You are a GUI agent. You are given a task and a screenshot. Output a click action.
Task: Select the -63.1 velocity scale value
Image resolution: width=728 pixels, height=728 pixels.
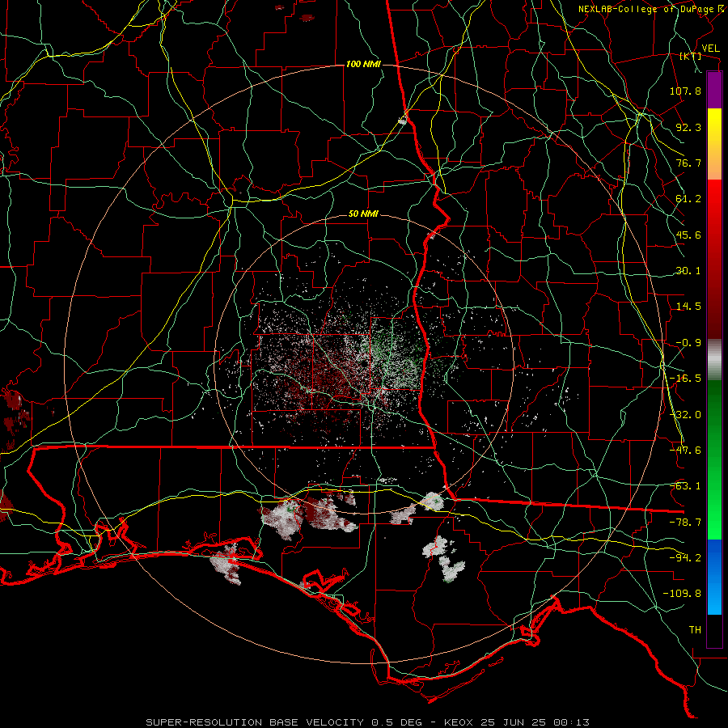[x=685, y=486]
